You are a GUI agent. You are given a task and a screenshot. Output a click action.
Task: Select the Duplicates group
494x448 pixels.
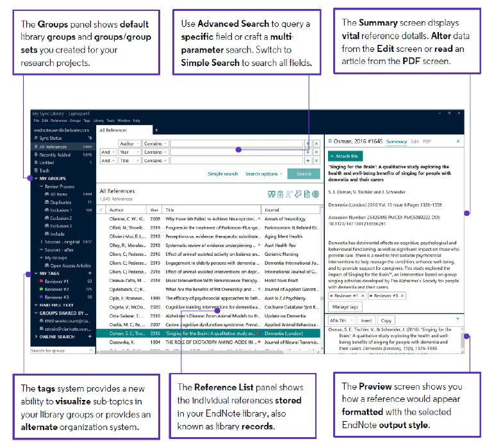[62, 202]
